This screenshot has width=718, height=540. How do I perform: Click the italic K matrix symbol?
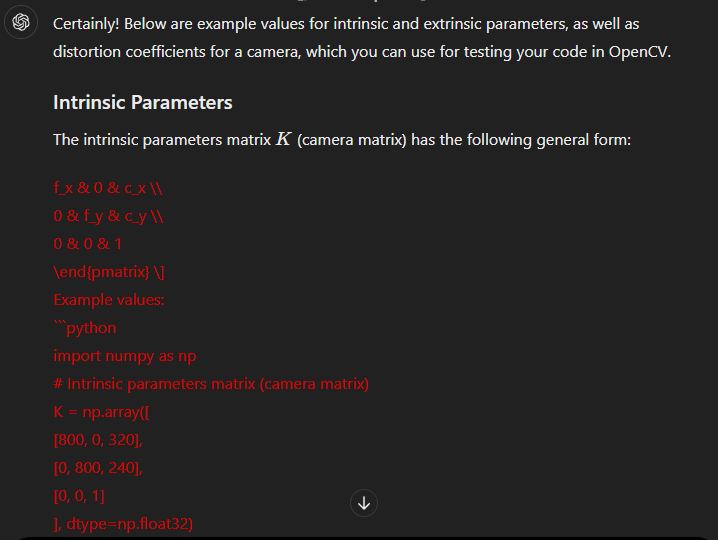(x=284, y=139)
